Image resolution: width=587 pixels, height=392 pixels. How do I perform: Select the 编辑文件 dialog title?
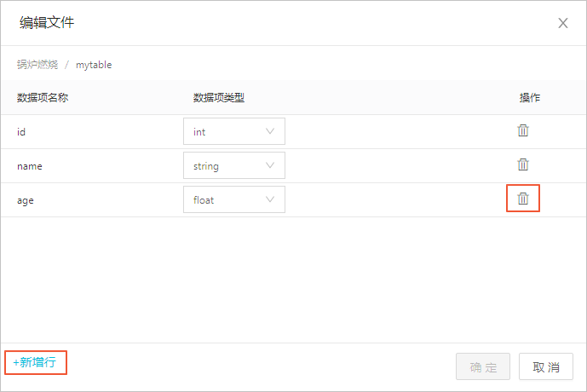pyautogui.click(x=47, y=22)
